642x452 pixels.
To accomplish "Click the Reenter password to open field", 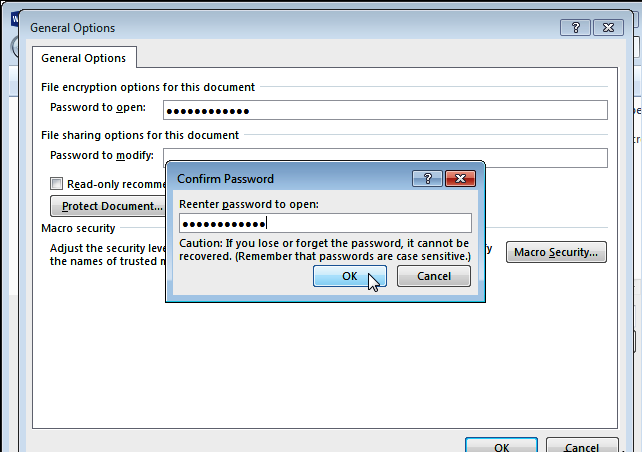I will [x=325, y=224].
